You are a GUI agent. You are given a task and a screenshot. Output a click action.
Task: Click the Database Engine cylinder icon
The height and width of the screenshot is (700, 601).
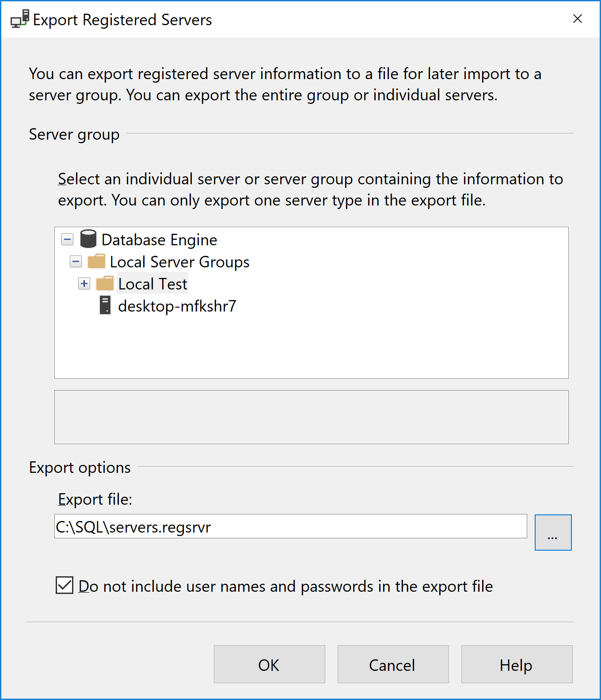(x=88, y=239)
